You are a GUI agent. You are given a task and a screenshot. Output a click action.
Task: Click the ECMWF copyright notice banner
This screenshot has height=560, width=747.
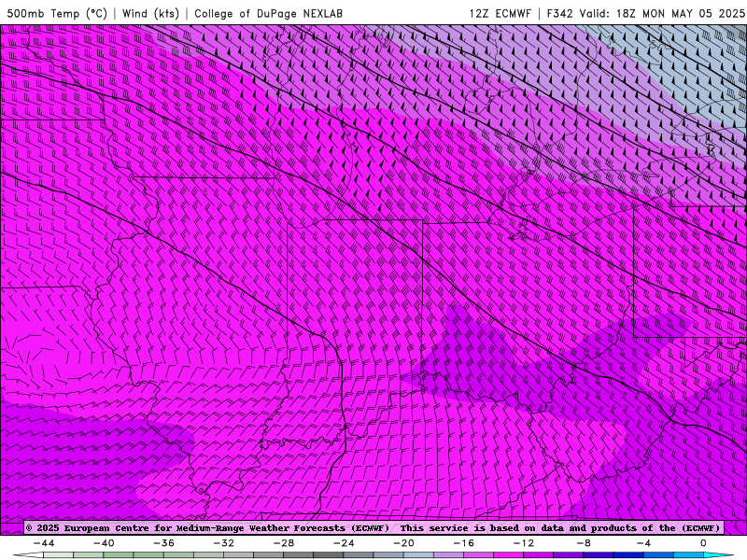pyautogui.click(x=373, y=528)
